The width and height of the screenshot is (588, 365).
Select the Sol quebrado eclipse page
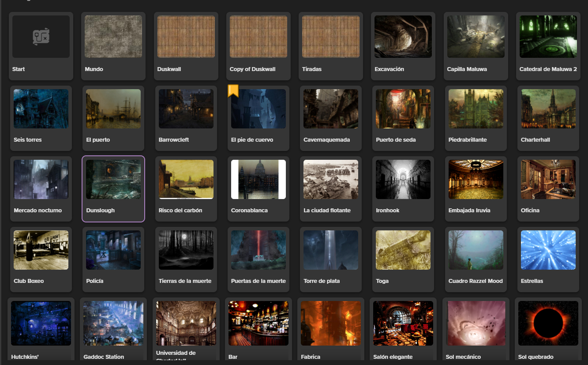(548, 324)
